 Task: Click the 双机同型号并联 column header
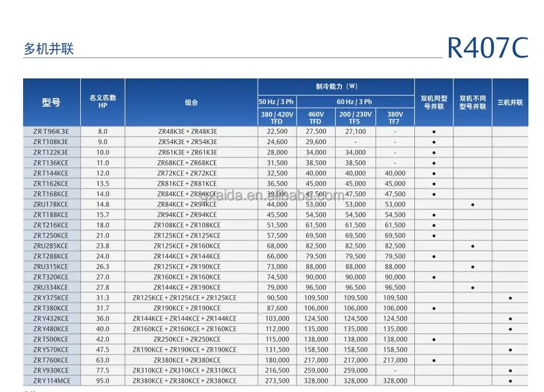[x=434, y=103]
